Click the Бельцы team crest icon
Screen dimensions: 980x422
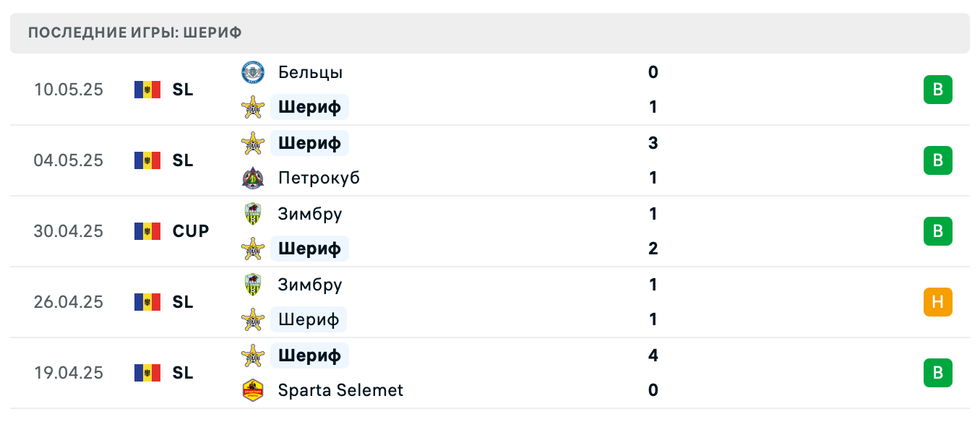pos(253,72)
